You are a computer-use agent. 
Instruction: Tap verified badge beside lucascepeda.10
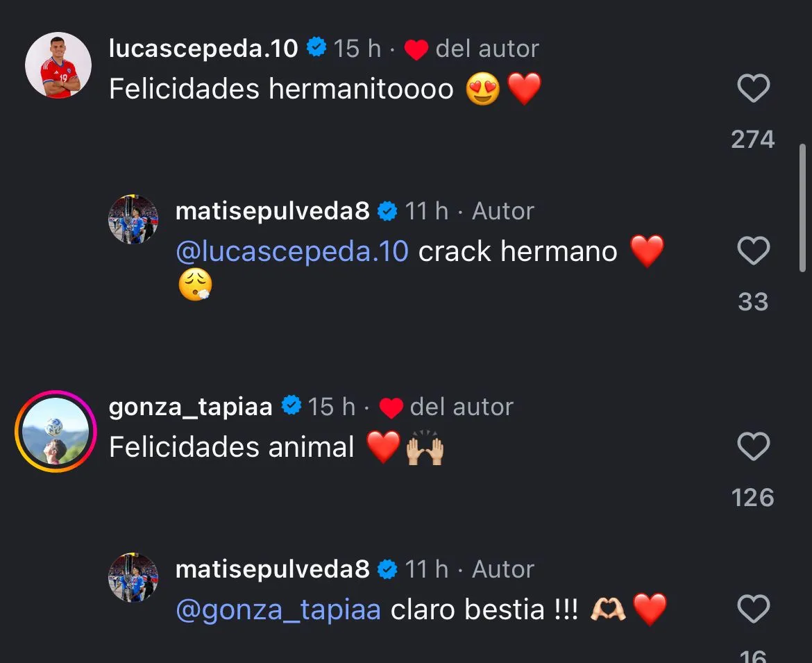(316, 49)
